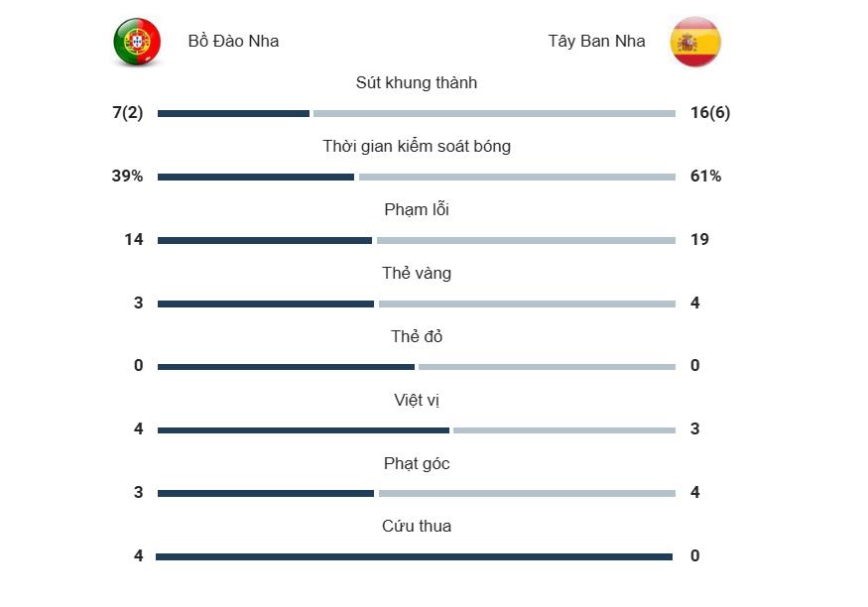Click the Portugal flag icon

click(137, 43)
